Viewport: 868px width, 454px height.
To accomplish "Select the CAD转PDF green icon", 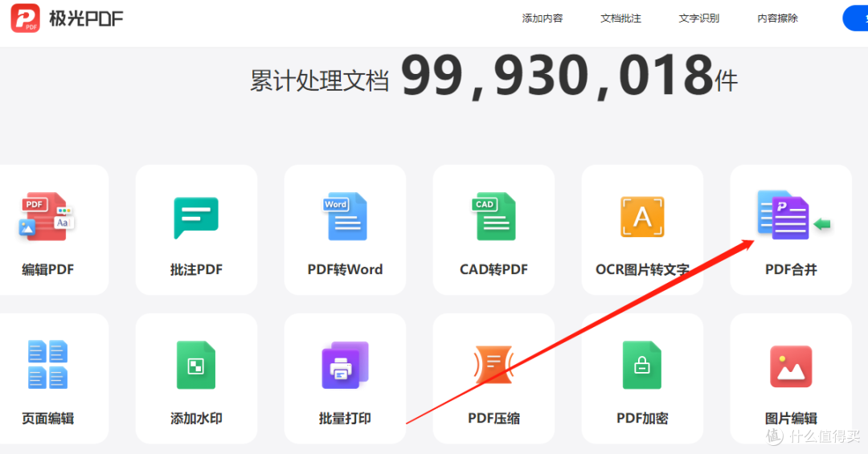I will [x=493, y=216].
